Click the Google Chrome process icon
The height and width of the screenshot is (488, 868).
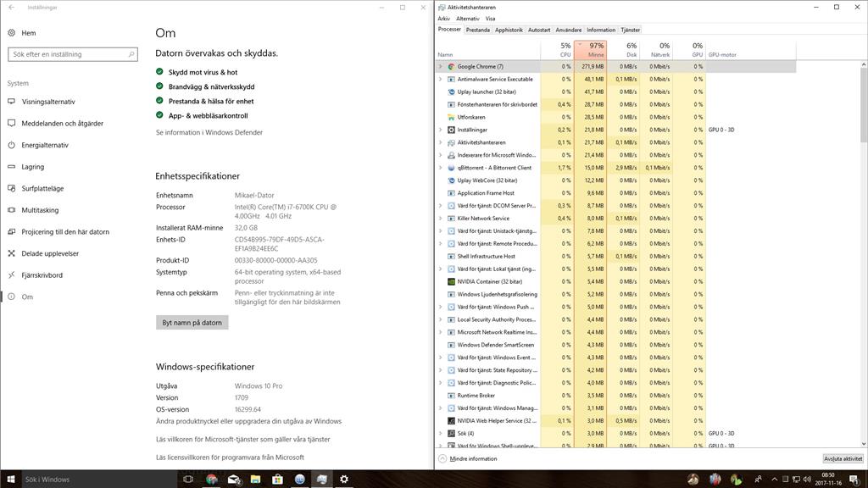point(451,66)
